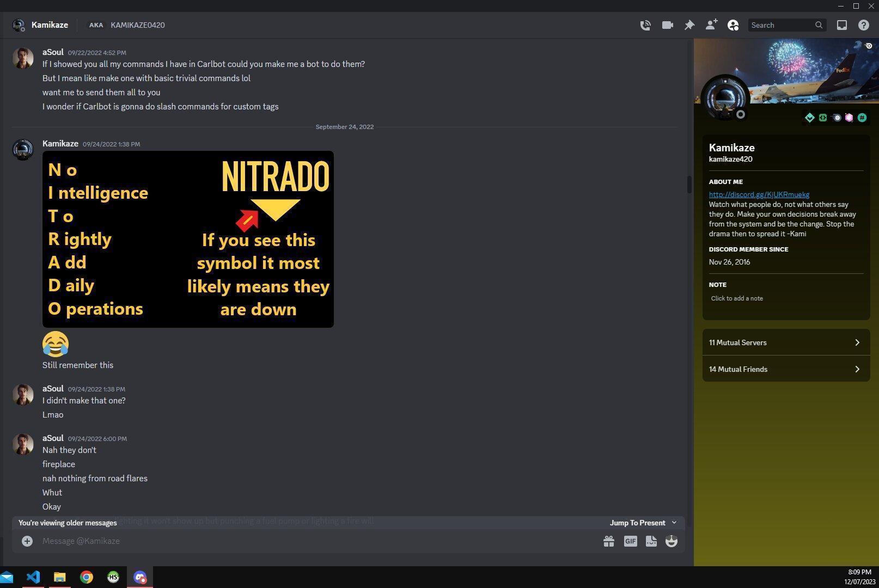
Task: Open the GIF picker
Action: 630,541
